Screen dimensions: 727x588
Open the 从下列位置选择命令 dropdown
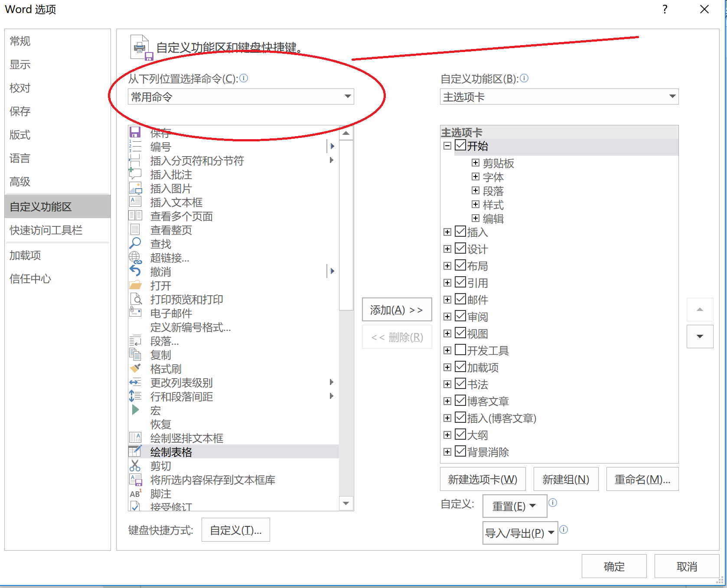(241, 96)
